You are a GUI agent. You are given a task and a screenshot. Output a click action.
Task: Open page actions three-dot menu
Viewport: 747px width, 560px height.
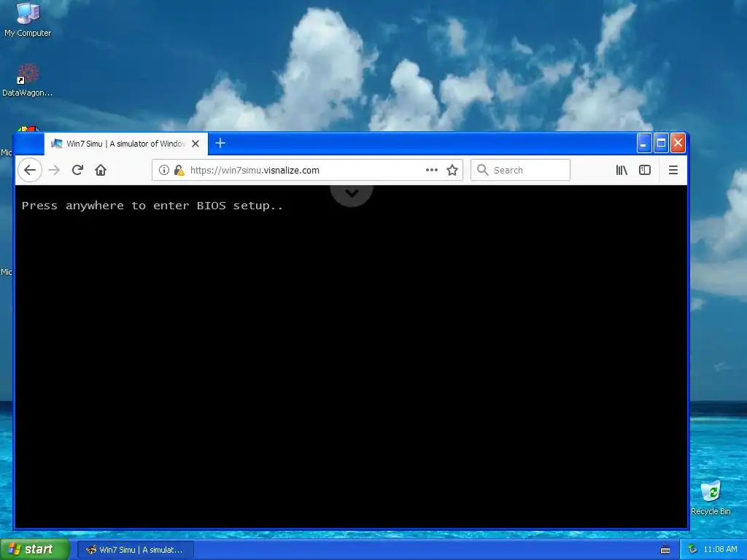point(432,170)
